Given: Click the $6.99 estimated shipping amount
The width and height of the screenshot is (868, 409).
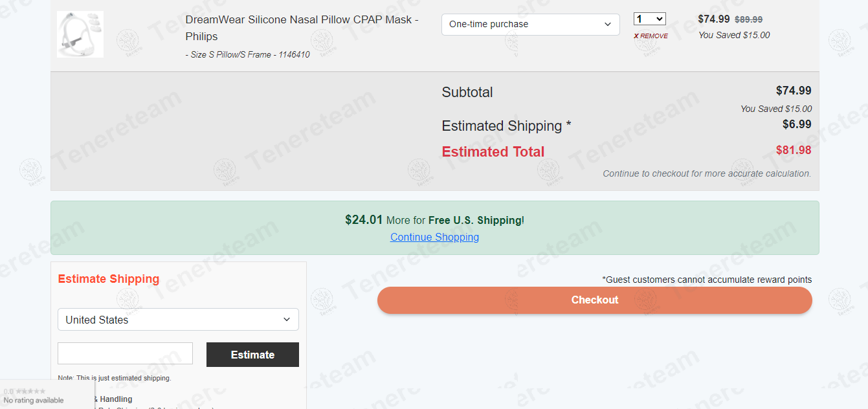Looking at the screenshot, I should click(796, 124).
